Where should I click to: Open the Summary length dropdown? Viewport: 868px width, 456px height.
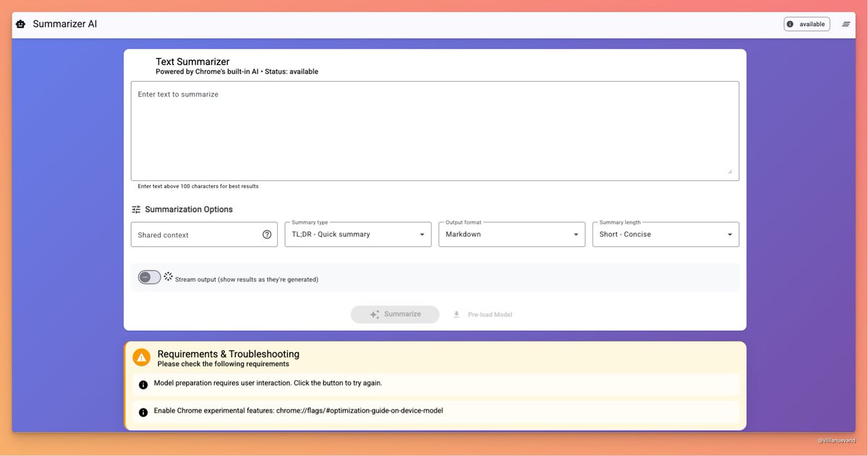[665, 235]
